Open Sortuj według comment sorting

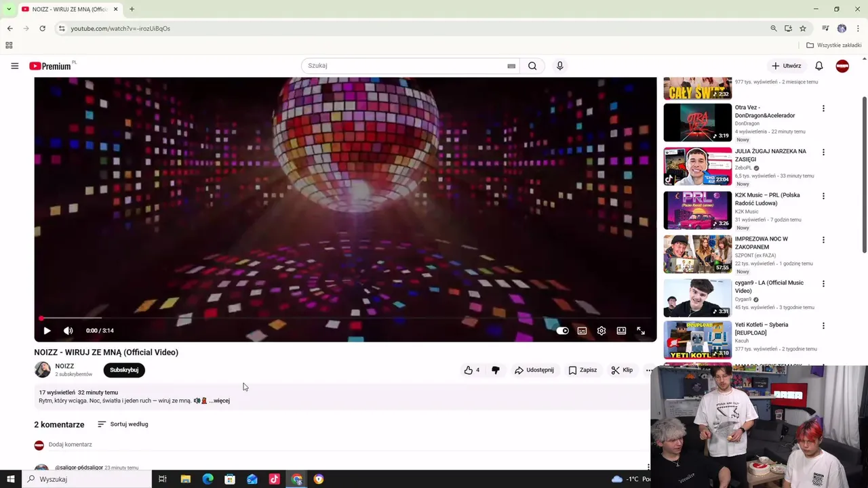click(x=123, y=424)
